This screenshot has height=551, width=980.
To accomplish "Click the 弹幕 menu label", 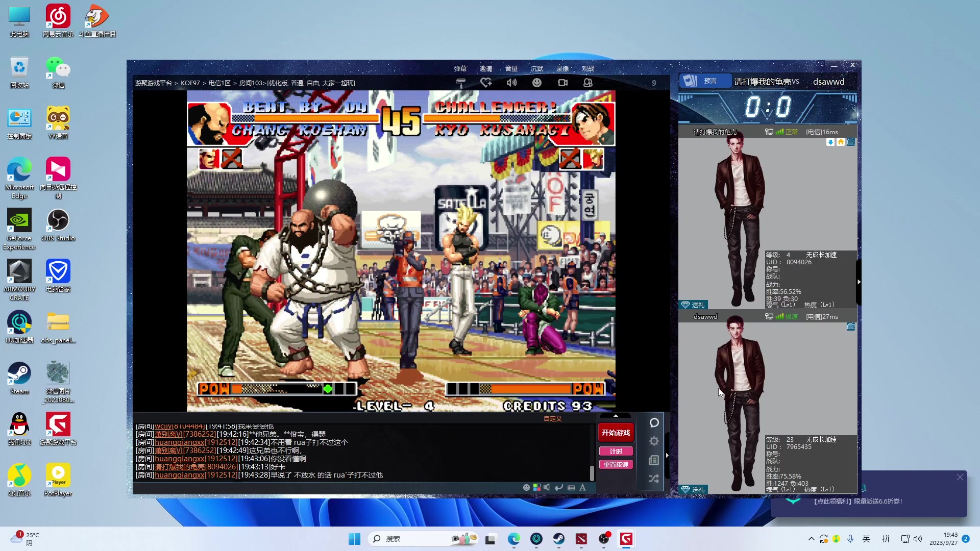I will (x=460, y=69).
